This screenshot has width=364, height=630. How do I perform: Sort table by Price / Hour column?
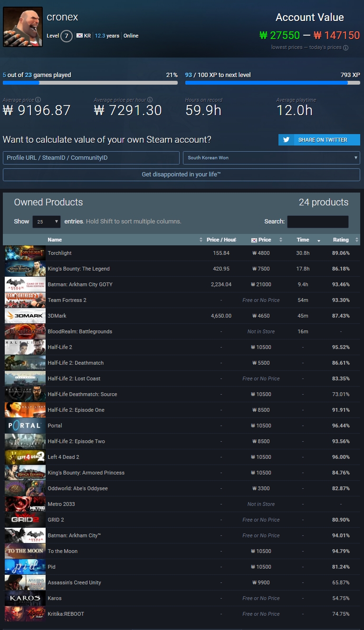[x=221, y=240]
